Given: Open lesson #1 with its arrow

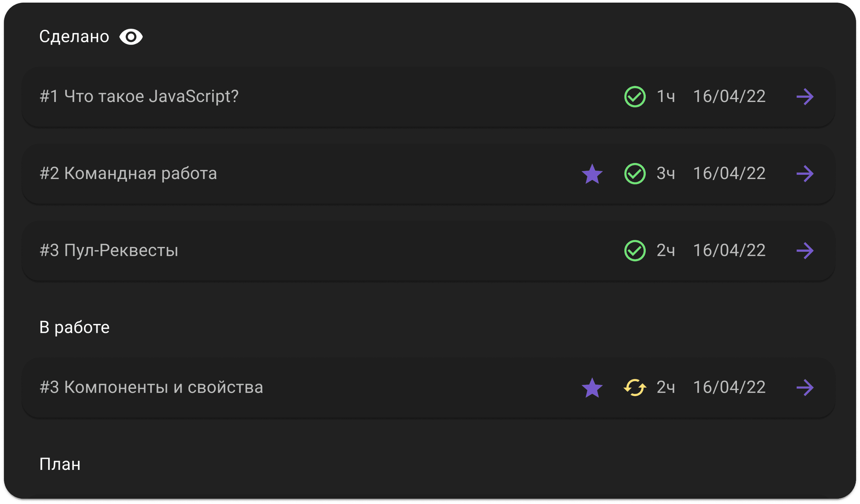Looking at the screenshot, I should point(805,97).
